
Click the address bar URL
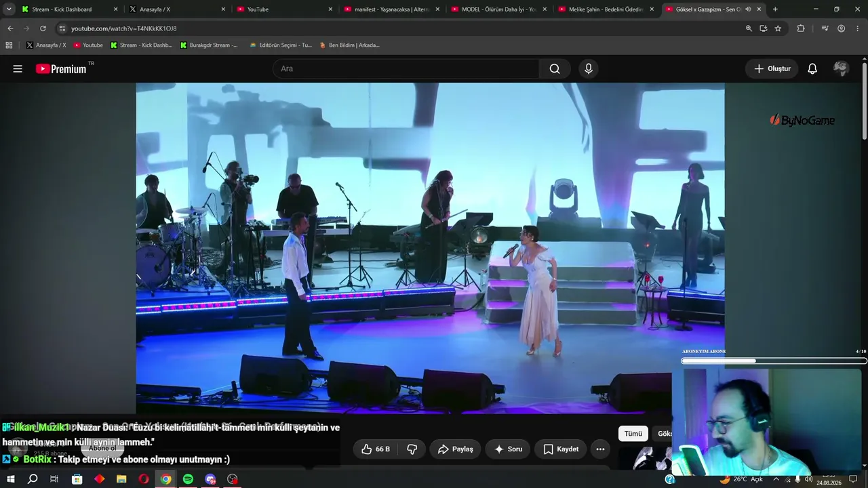pos(123,28)
